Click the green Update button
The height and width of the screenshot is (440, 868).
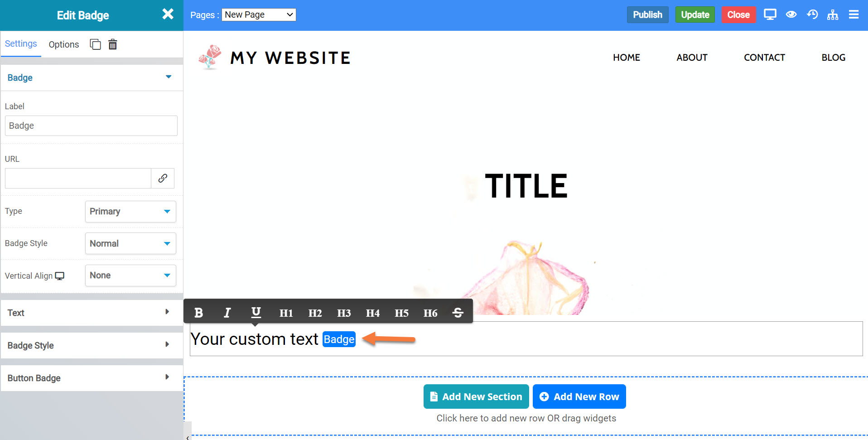click(695, 15)
